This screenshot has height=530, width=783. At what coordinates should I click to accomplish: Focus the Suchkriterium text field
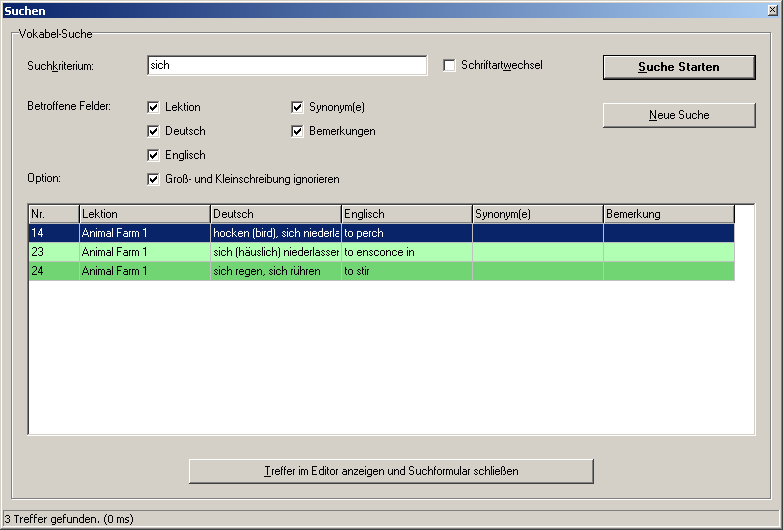[x=286, y=66]
